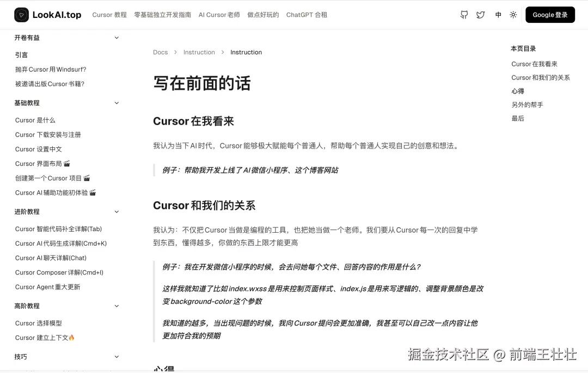Open the LookAI.top GitHub repository icon

pyautogui.click(x=464, y=15)
